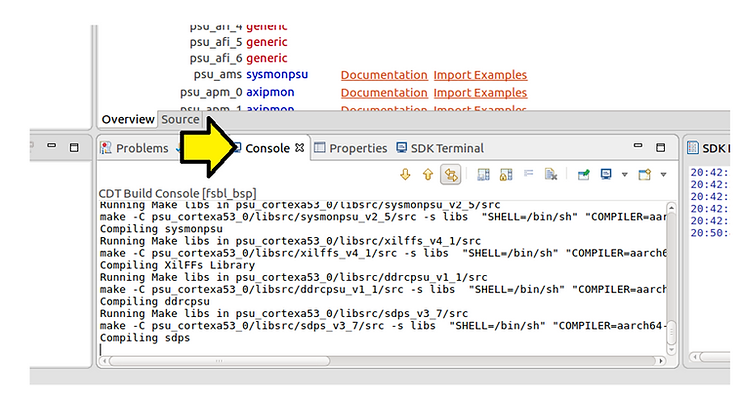Click 'Compiling ddrcpsu' console line

point(155,302)
